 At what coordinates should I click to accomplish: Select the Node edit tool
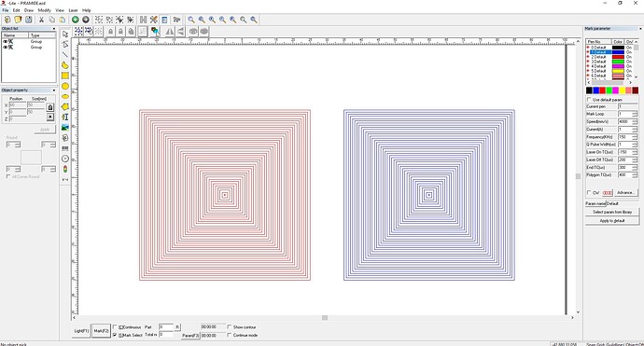coord(65,45)
